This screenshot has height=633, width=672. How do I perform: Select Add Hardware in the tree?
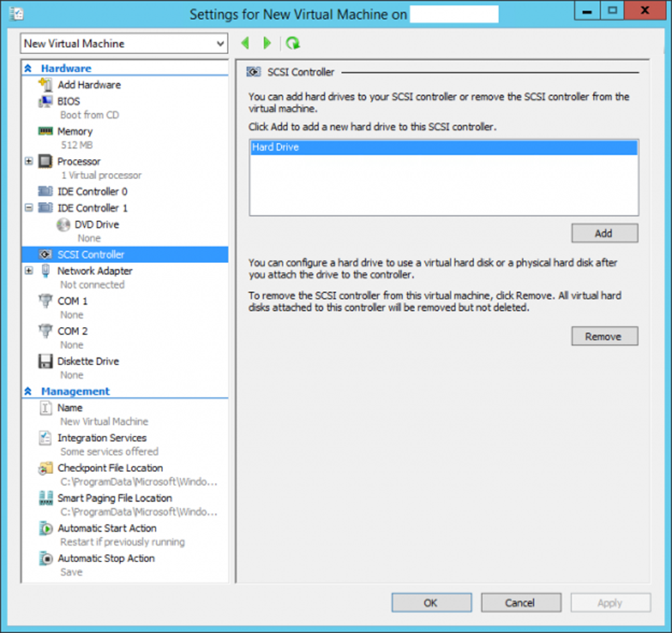pos(89,85)
